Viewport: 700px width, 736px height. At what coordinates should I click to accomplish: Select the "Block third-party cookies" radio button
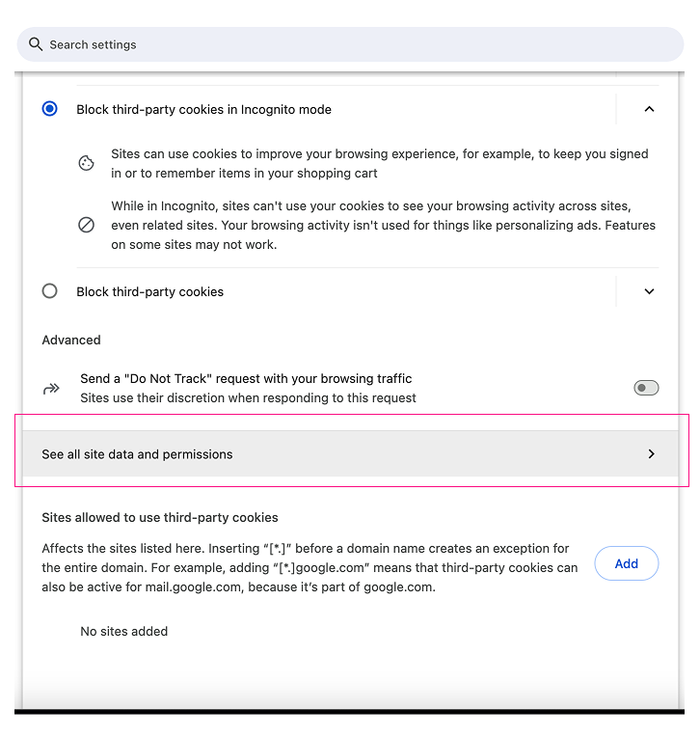pos(50,291)
